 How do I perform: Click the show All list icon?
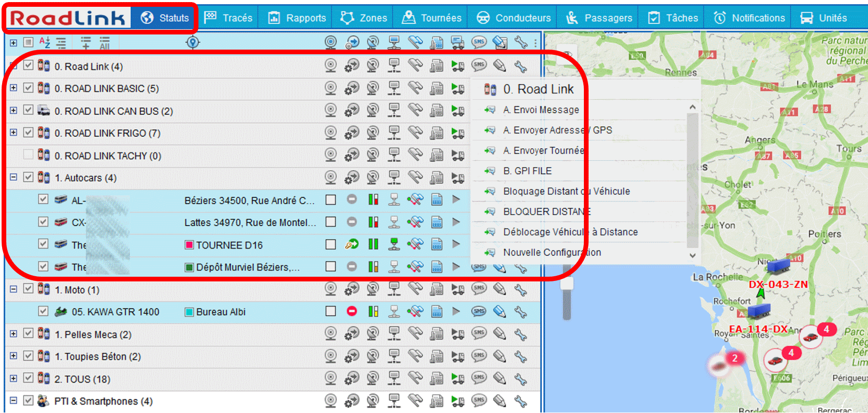104,42
